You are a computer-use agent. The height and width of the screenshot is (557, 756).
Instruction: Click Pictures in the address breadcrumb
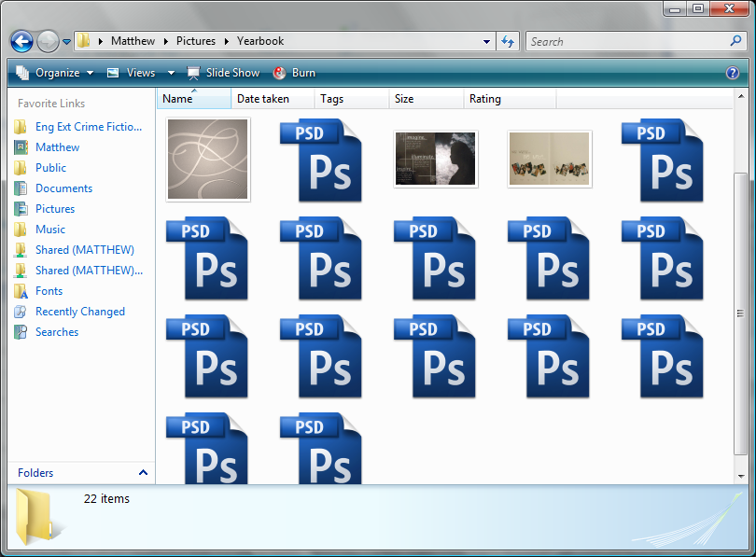click(x=196, y=41)
